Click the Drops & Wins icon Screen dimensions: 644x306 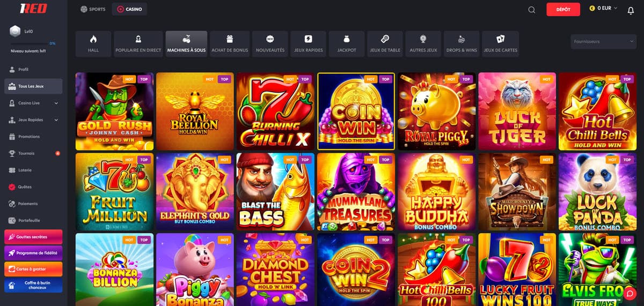pyautogui.click(x=462, y=39)
